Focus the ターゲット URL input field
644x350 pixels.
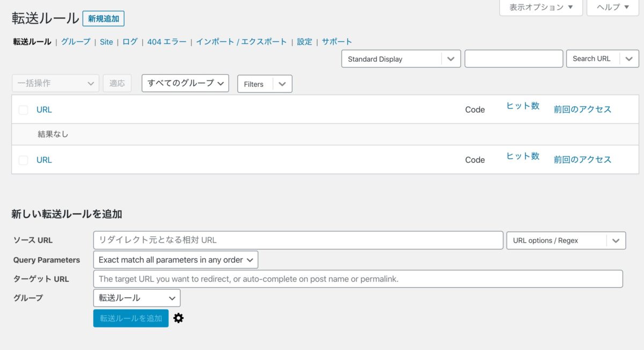[357, 279]
